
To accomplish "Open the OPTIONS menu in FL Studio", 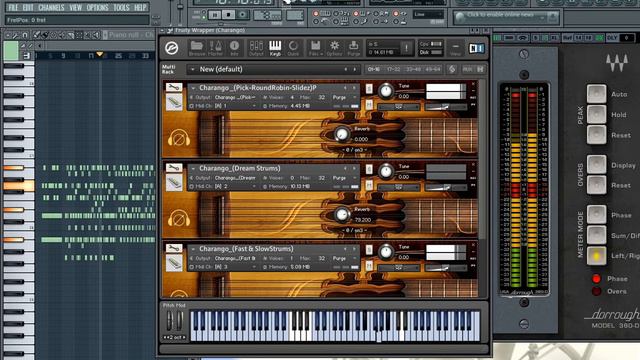I will [97, 7].
